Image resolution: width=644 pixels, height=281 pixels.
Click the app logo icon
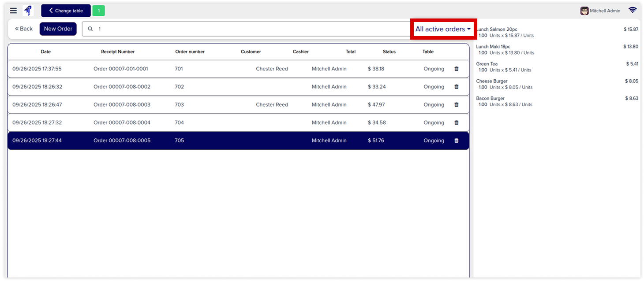pos(28,11)
